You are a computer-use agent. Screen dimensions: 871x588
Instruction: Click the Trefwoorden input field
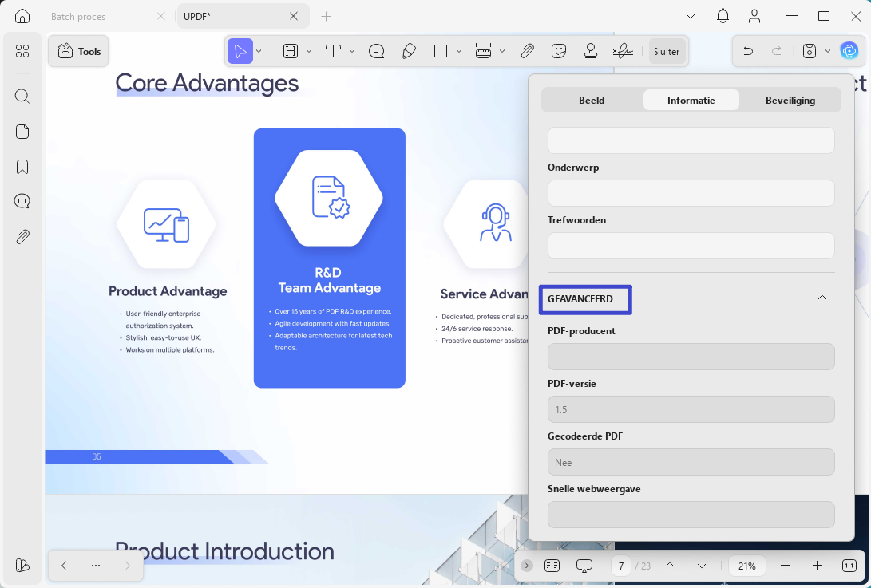(691, 246)
